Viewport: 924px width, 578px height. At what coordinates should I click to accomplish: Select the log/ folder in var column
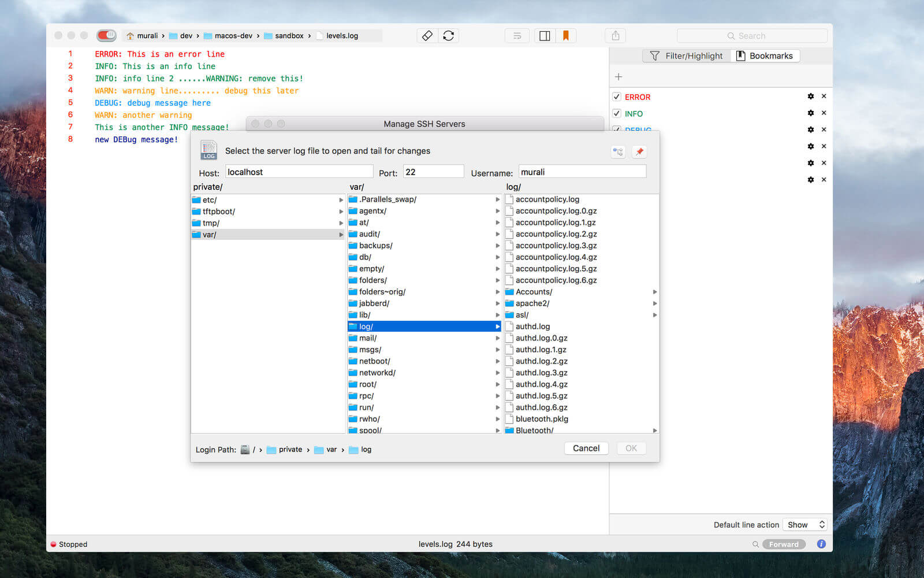424,327
